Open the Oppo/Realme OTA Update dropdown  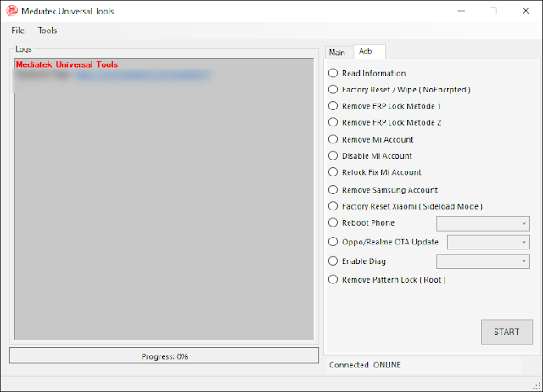489,242
